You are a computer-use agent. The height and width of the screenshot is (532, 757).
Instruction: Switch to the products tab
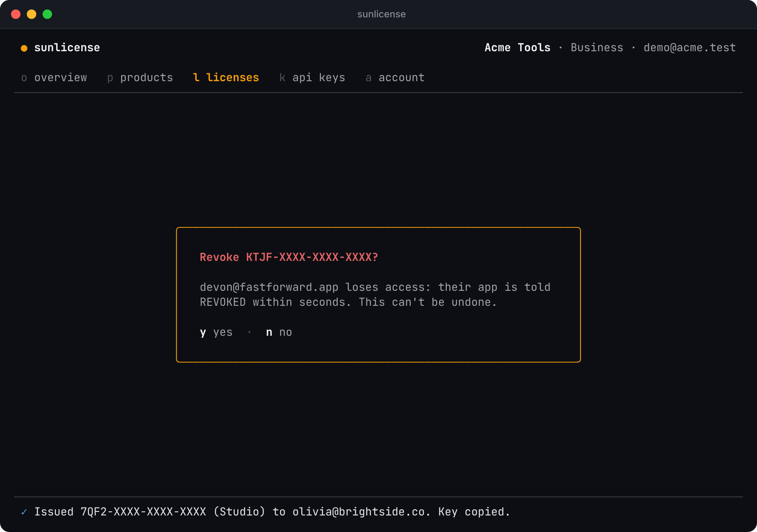click(140, 78)
